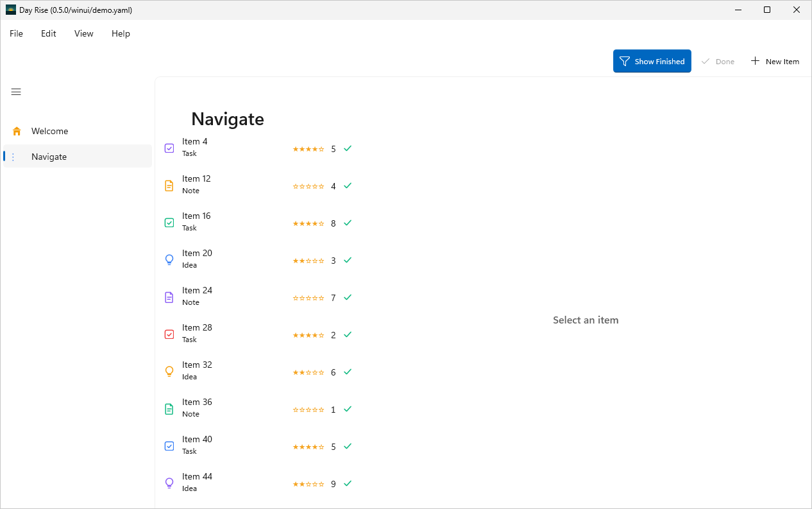Viewport: 812px width, 509px height.
Task: Select the Navigate sidebar entry
Action: [78, 157]
